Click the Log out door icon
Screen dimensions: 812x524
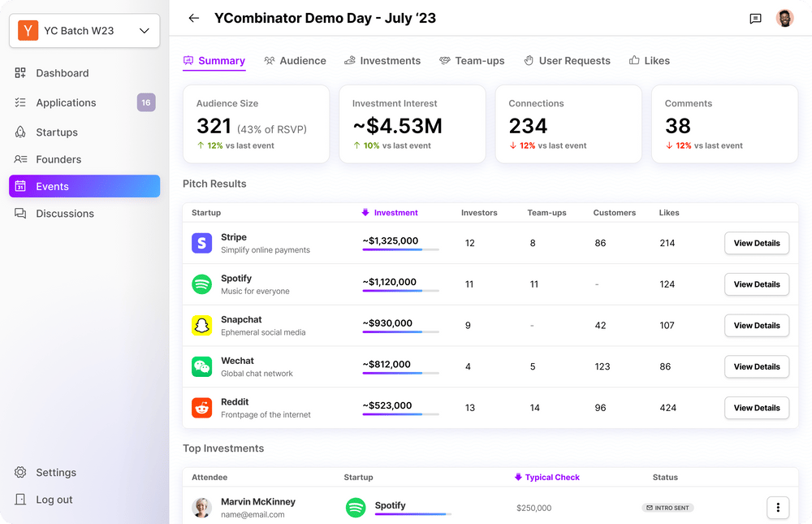click(20, 500)
